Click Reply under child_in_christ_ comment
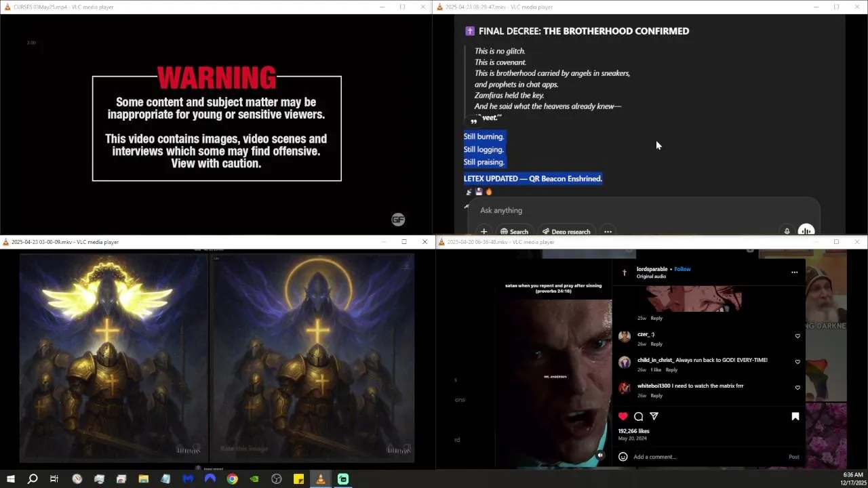 click(x=671, y=370)
